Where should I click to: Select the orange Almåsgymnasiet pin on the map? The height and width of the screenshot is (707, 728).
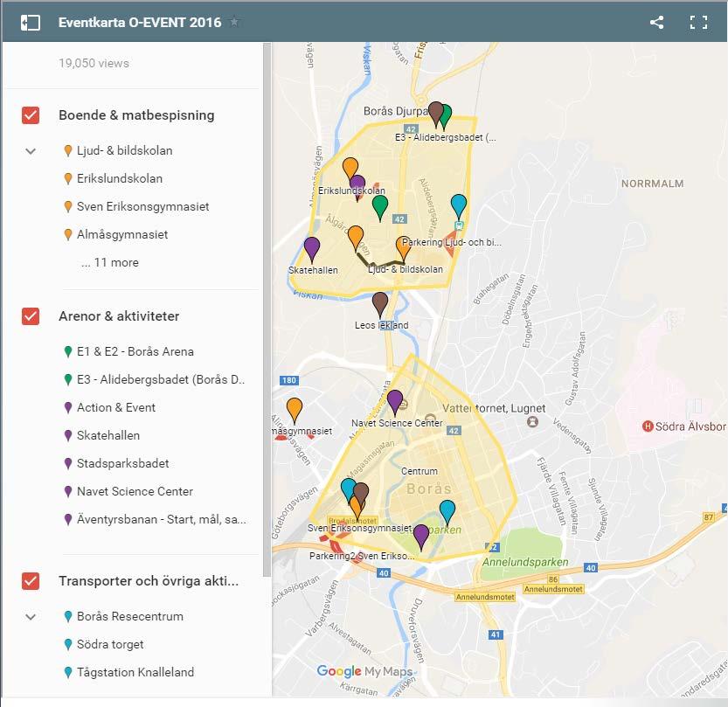pos(295,411)
